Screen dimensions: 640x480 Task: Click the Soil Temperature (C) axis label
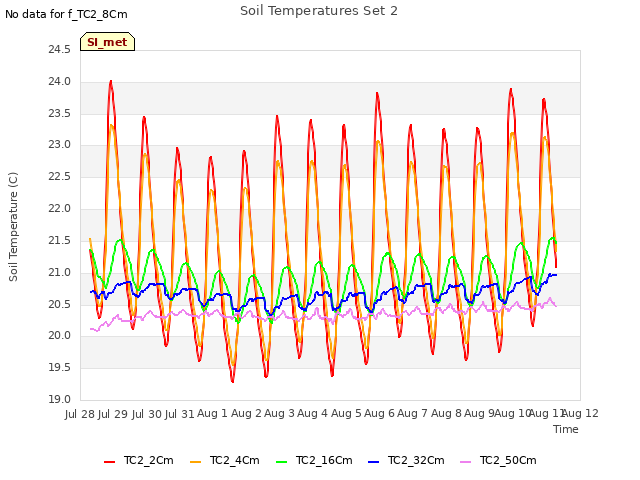tap(13, 227)
